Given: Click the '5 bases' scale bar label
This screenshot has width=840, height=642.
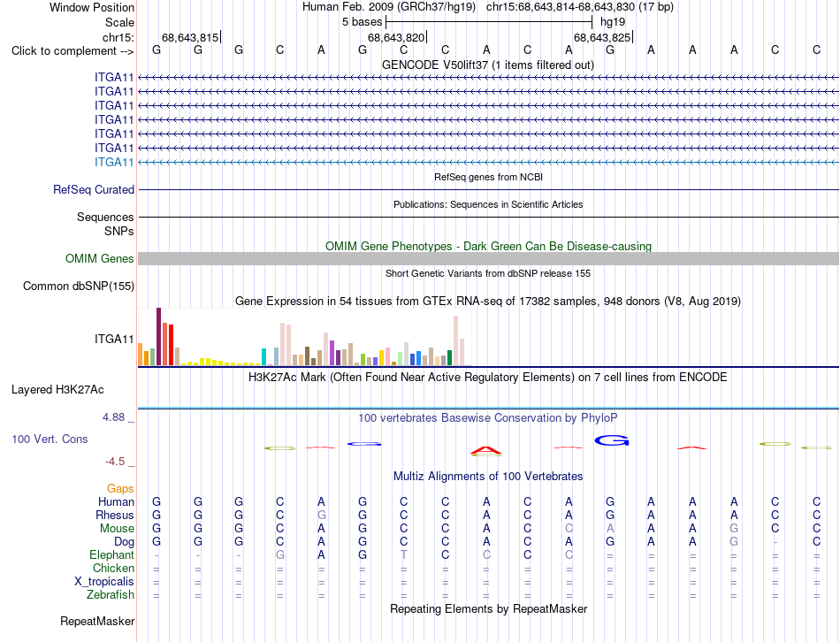Looking at the screenshot, I should coord(363,22).
